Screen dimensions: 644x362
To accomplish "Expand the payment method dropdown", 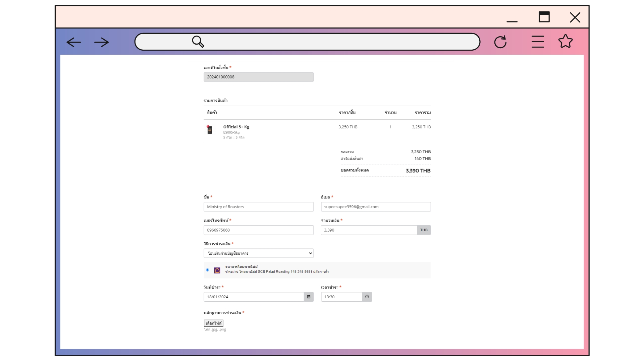I will (x=258, y=253).
